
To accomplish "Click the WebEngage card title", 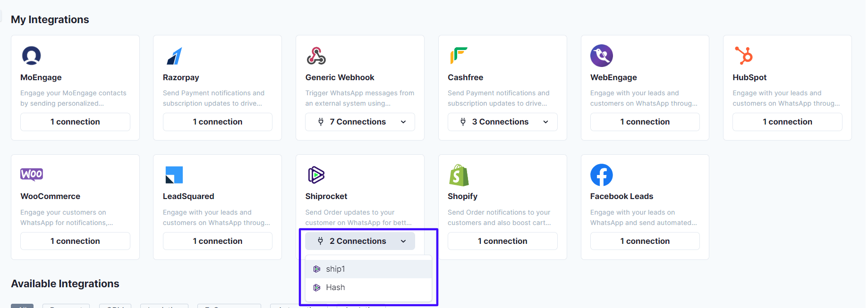I will click(x=613, y=77).
